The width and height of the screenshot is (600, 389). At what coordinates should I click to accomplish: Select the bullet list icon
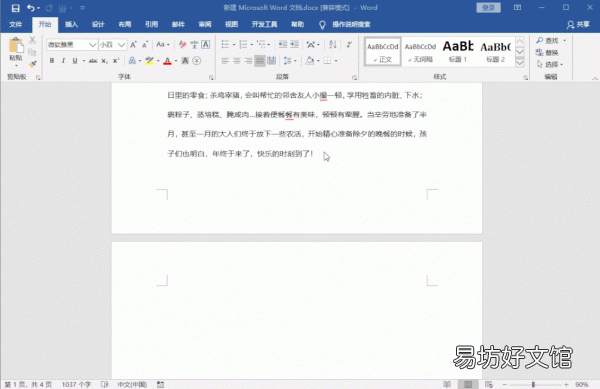225,45
